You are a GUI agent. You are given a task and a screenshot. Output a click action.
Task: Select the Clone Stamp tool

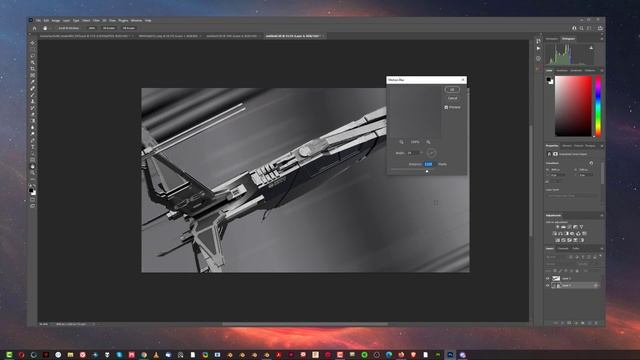pyautogui.click(x=33, y=101)
